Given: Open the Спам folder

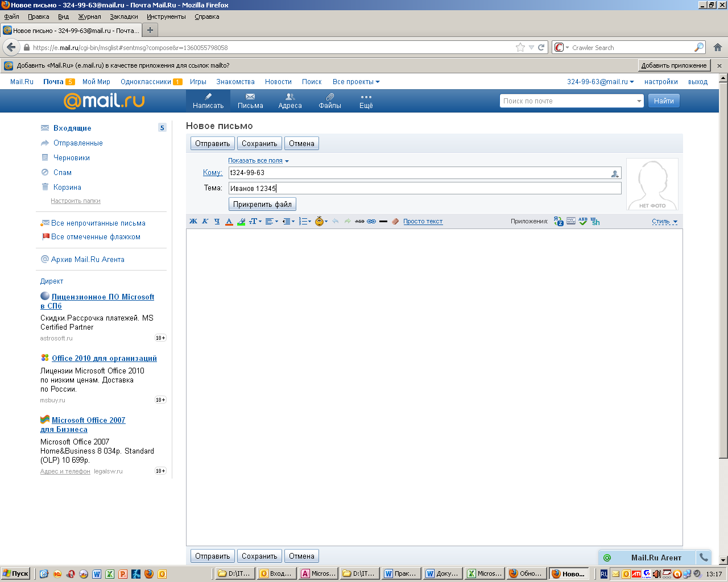Looking at the screenshot, I should pos(63,172).
